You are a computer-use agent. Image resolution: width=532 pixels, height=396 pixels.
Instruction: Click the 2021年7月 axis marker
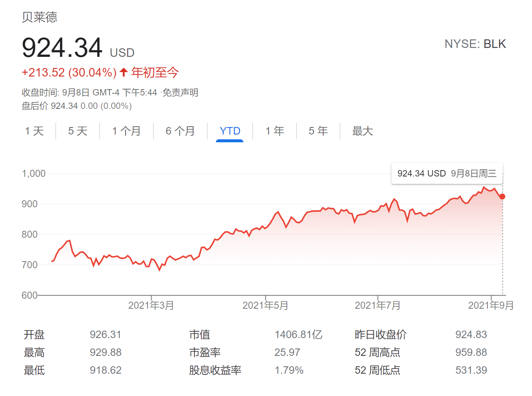(x=377, y=305)
